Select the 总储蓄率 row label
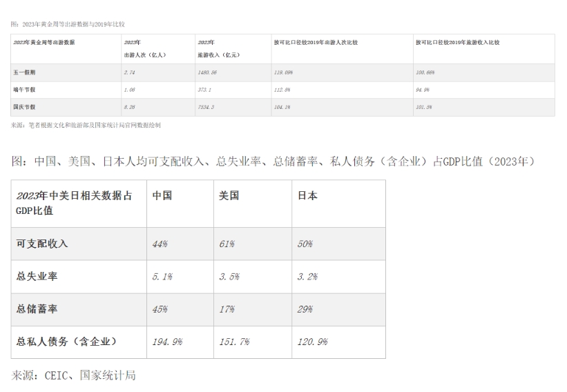The height and width of the screenshot is (392, 567). (37, 309)
